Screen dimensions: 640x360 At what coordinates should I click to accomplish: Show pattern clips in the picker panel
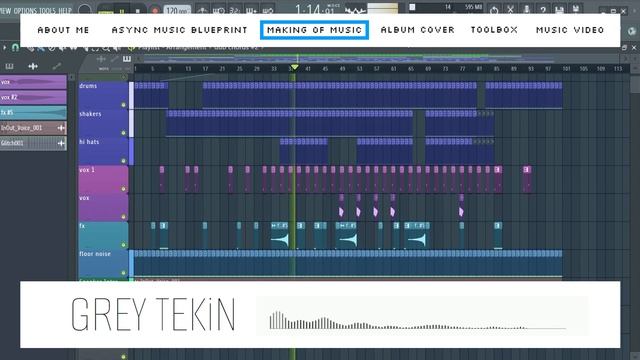click(9, 66)
